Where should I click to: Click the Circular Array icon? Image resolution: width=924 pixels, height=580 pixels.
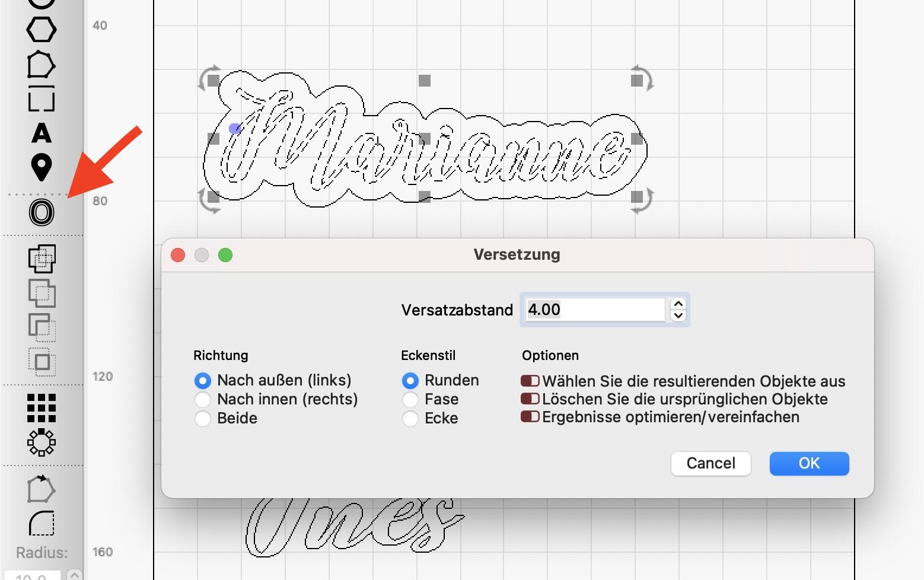tap(42, 442)
